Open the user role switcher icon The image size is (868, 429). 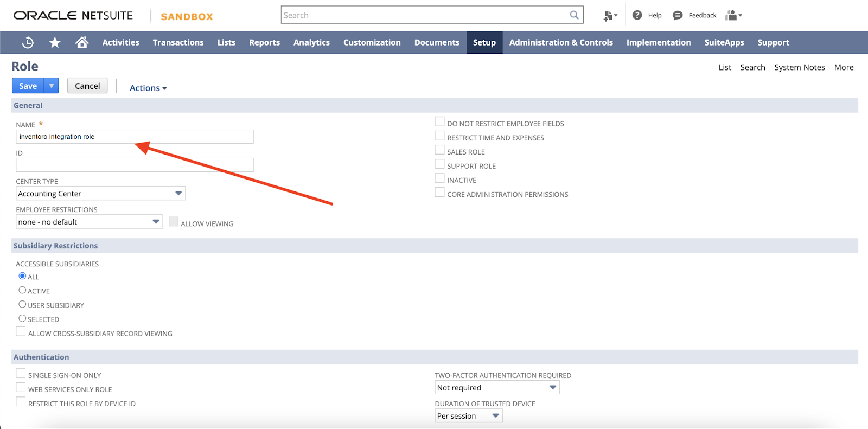click(x=733, y=15)
